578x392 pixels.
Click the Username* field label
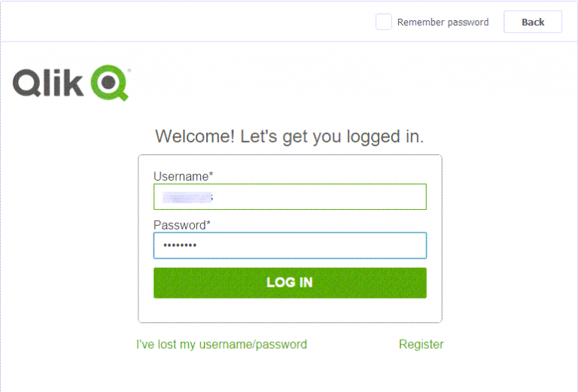pos(183,177)
